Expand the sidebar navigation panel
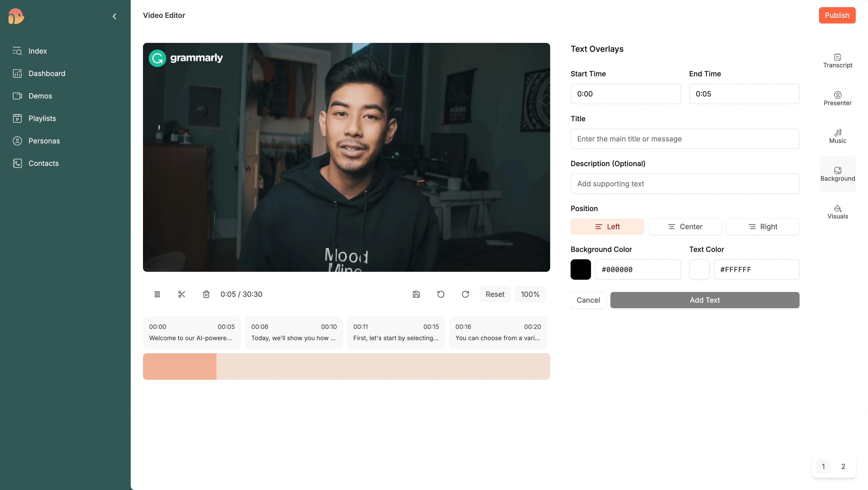 pos(114,16)
